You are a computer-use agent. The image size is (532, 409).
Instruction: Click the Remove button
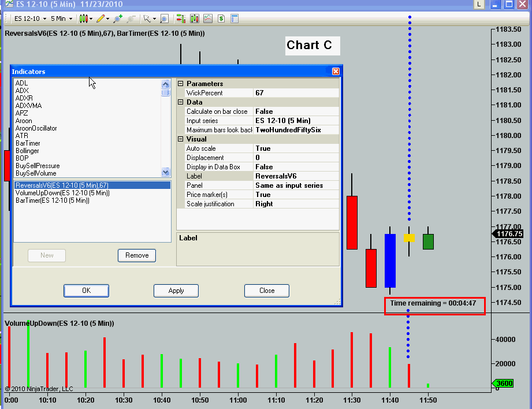point(137,255)
